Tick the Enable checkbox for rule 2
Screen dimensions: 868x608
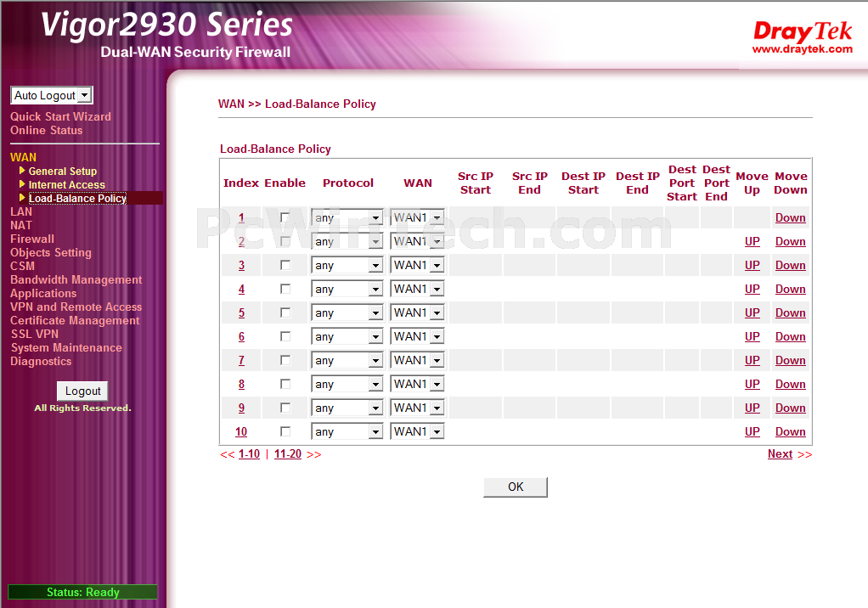285,241
